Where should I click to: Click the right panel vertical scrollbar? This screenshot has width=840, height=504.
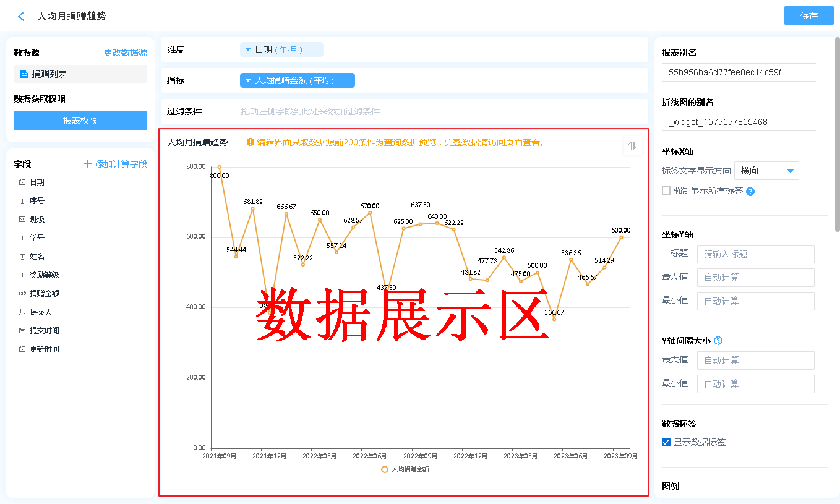837,136
